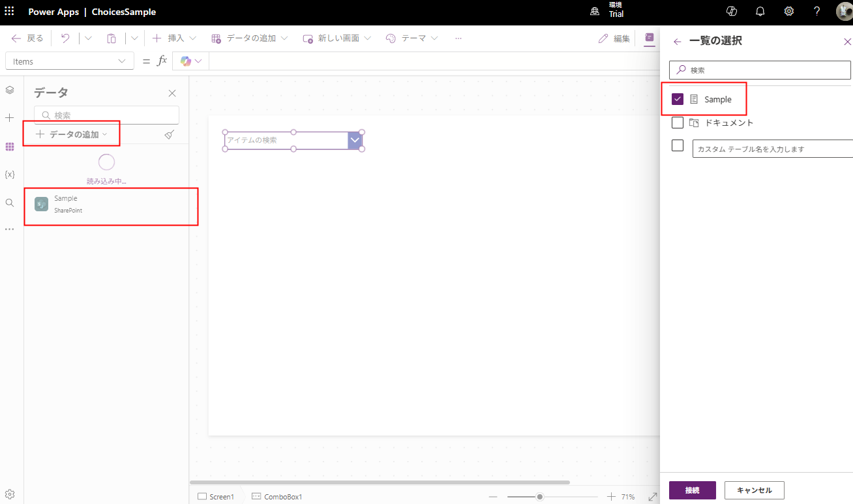This screenshot has height=504, width=853.
Task: Check the ドキュメント list checkbox
Action: pos(677,122)
